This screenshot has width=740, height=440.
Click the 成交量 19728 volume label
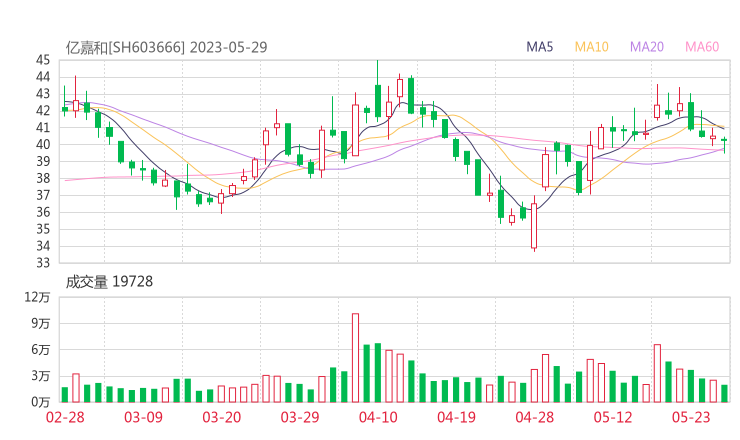(x=109, y=282)
